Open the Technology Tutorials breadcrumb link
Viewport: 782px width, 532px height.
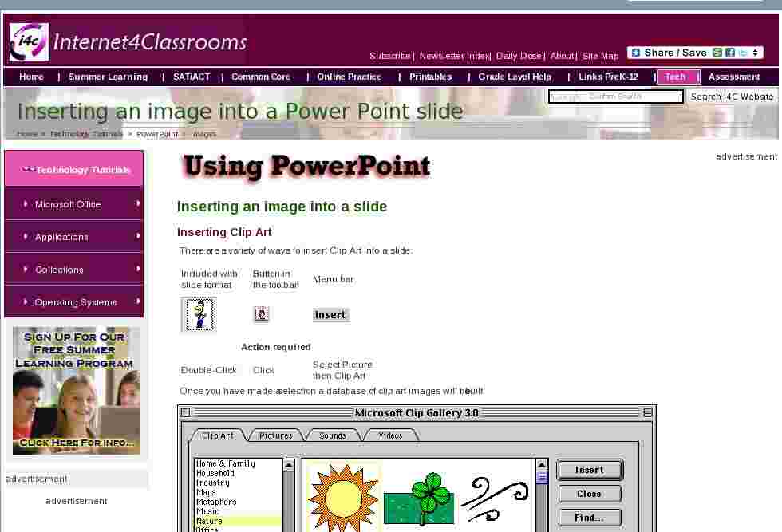(x=86, y=134)
